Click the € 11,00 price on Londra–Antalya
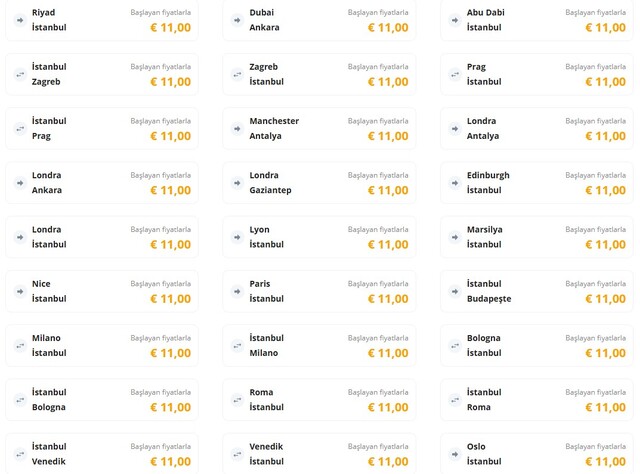 (605, 136)
